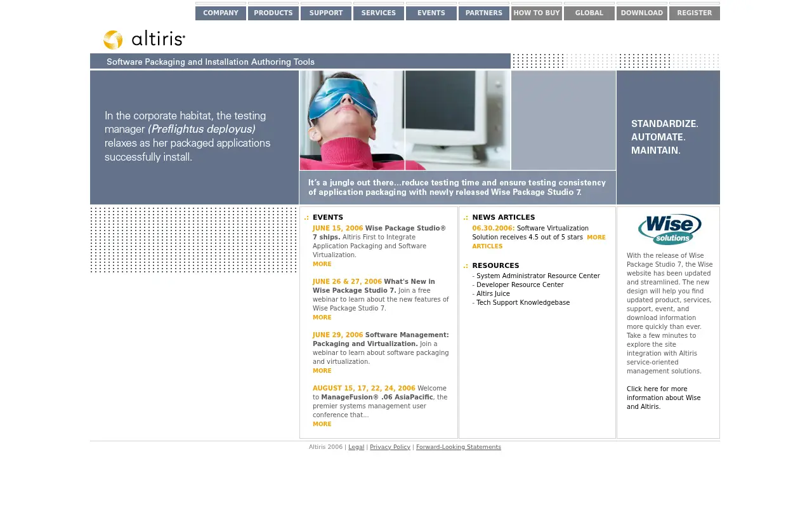Click MORE under Wise Package Studio 7 ships
The height and width of the screenshot is (508, 812).
point(322,264)
